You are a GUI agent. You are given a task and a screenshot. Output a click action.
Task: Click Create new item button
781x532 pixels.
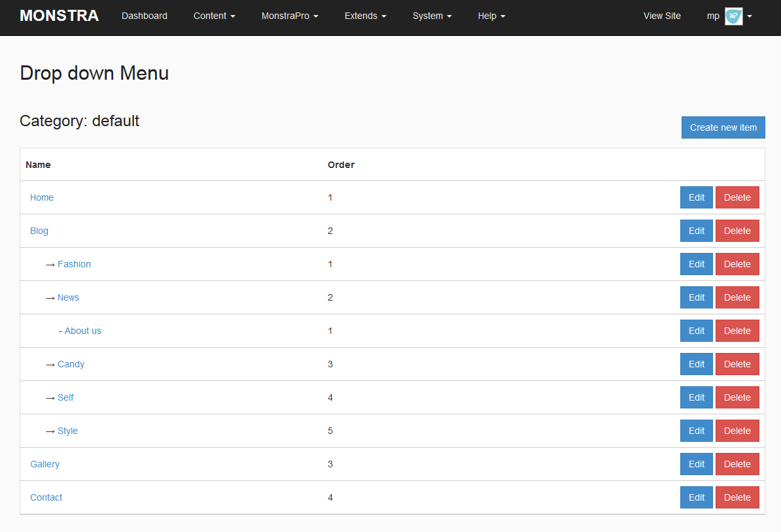point(723,127)
